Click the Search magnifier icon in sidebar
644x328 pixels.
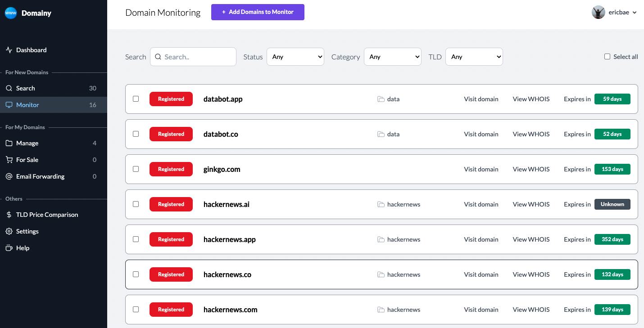click(x=9, y=88)
